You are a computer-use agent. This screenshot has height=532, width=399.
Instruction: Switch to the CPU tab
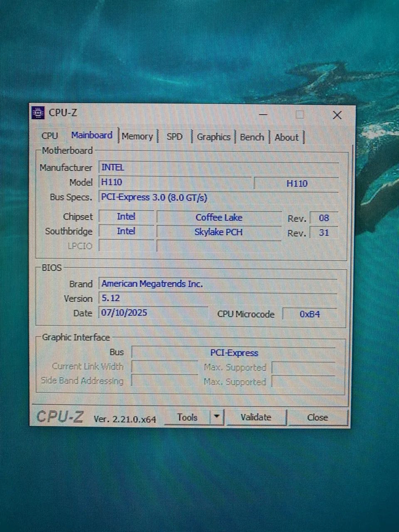click(x=49, y=135)
